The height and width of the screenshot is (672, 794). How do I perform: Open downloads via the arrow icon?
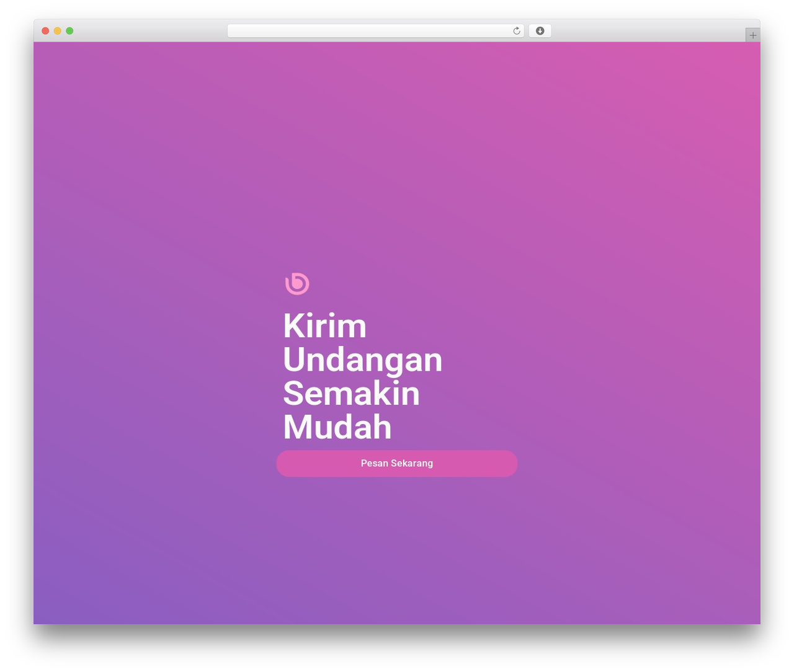540,31
